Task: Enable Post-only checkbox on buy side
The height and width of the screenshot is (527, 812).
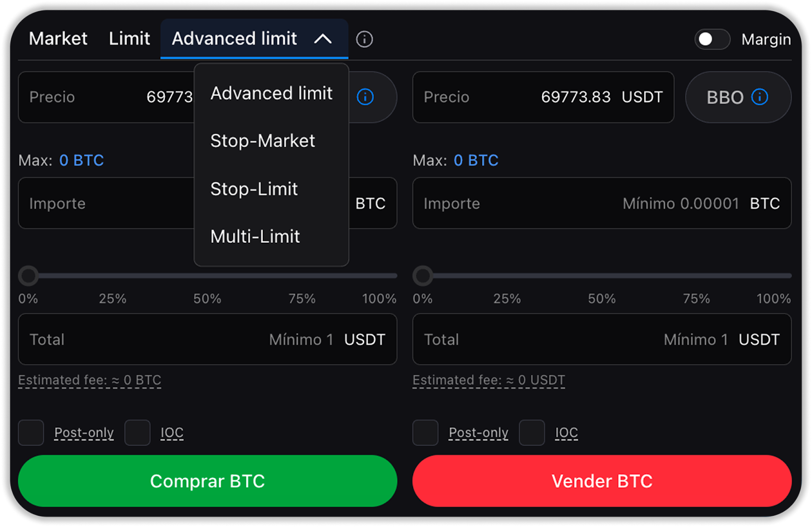Action: 31,433
